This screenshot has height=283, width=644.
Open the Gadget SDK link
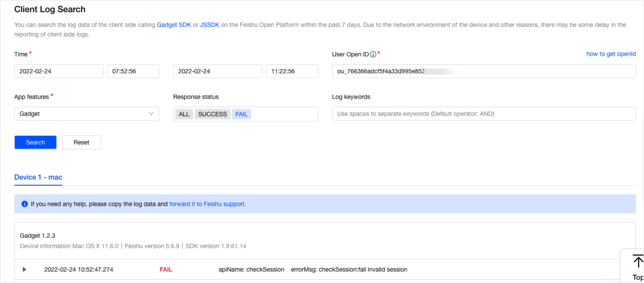tap(174, 25)
